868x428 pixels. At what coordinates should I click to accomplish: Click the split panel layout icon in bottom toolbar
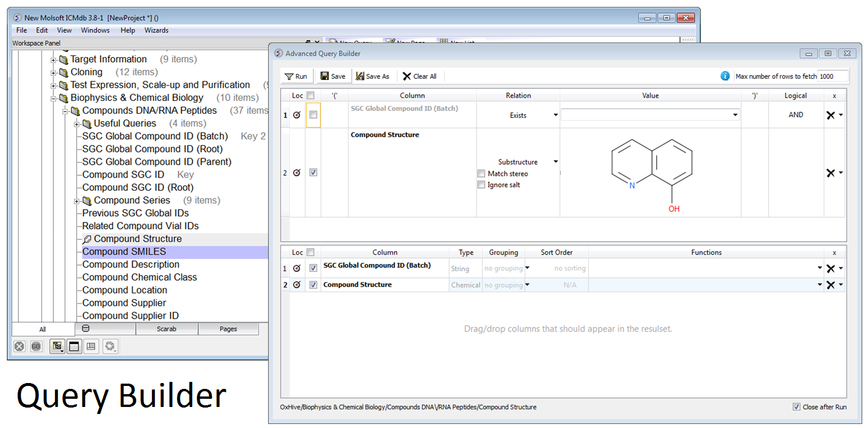tap(91, 346)
